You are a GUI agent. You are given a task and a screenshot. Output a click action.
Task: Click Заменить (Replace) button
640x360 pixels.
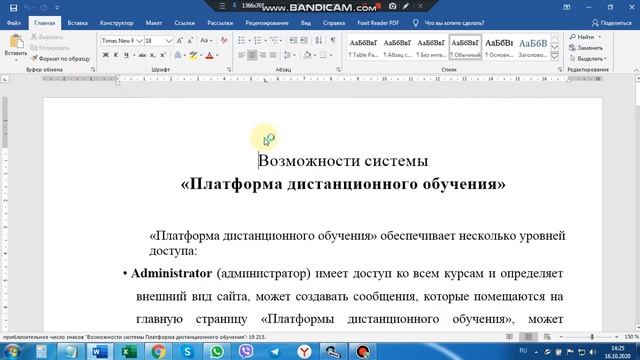coord(586,48)
